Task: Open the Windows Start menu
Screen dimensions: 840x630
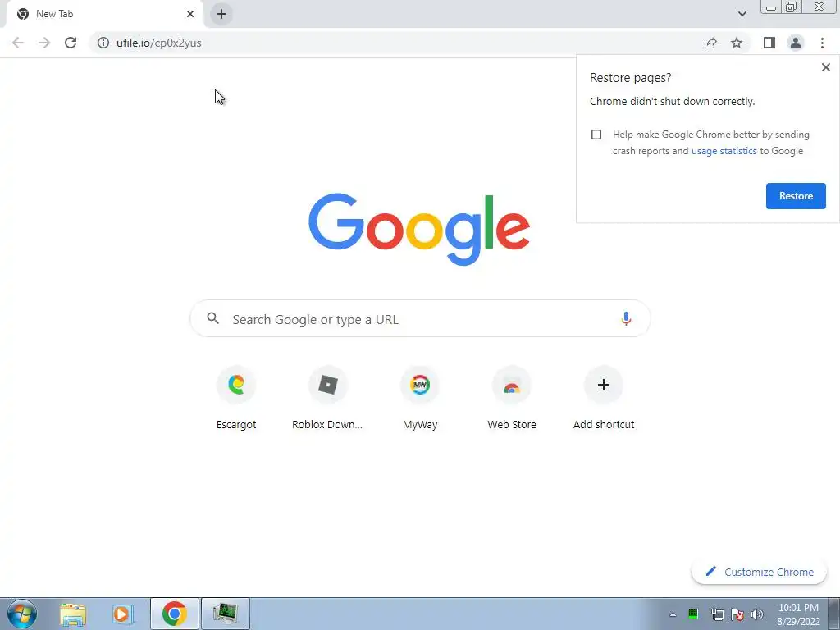Action: click(x=22, y=614)
